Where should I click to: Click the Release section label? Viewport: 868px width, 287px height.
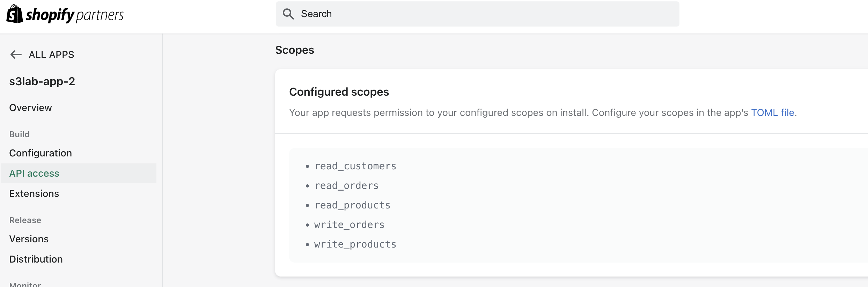25,220
